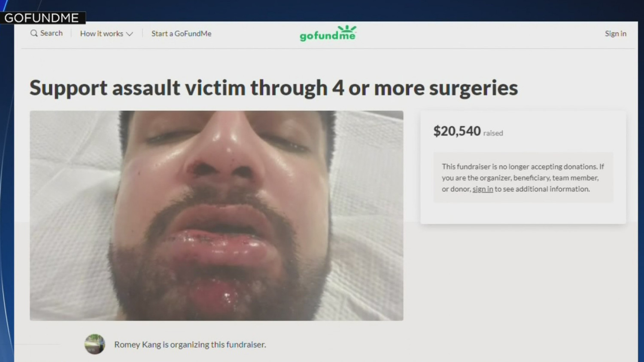Click the GOFUNDME caption label
This screenshot has width=644, height=362.
42,18
